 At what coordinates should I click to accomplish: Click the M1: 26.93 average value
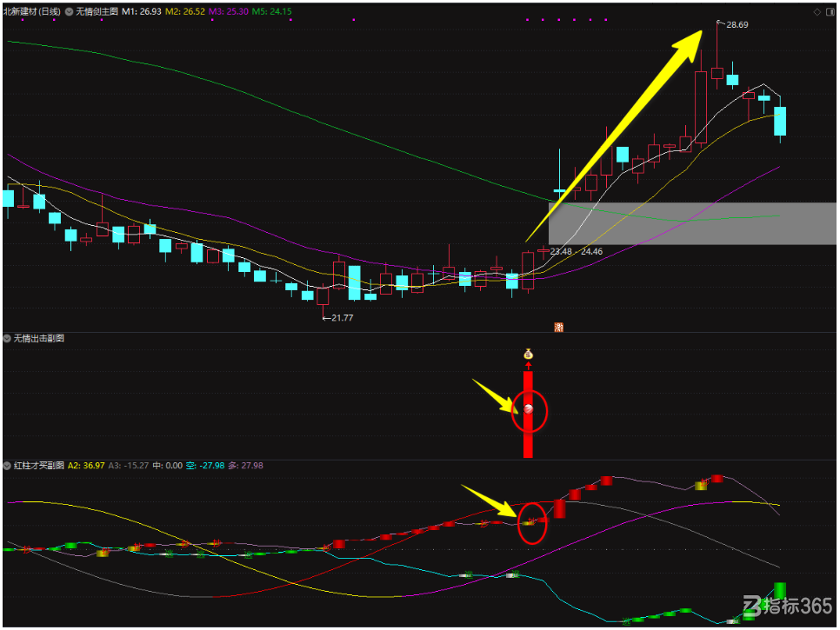pyautogui.click(x=142, y=12)
